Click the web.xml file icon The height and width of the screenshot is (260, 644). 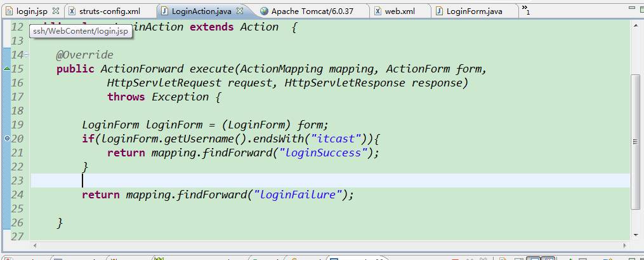tap(378, 11)
